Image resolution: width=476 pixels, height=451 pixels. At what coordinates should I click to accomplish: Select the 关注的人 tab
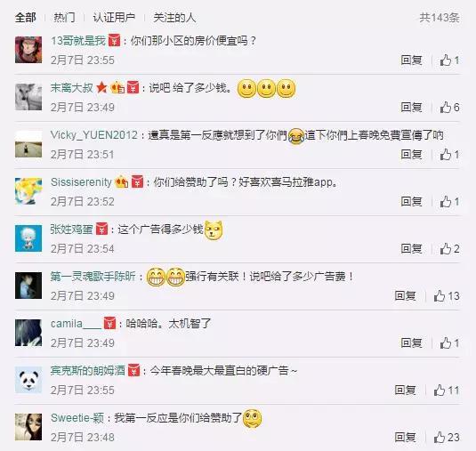174,18
